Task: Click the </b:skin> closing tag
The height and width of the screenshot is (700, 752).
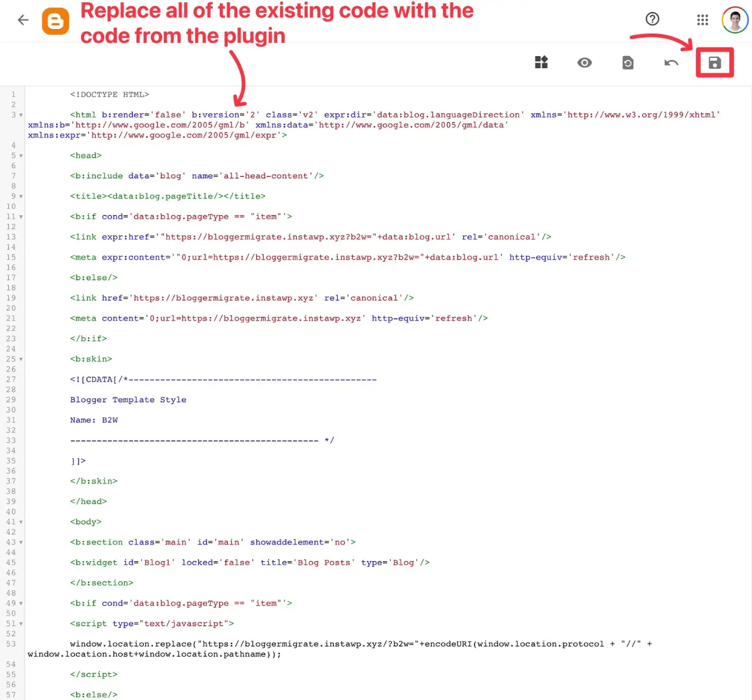Action: (x=94, y=481)
